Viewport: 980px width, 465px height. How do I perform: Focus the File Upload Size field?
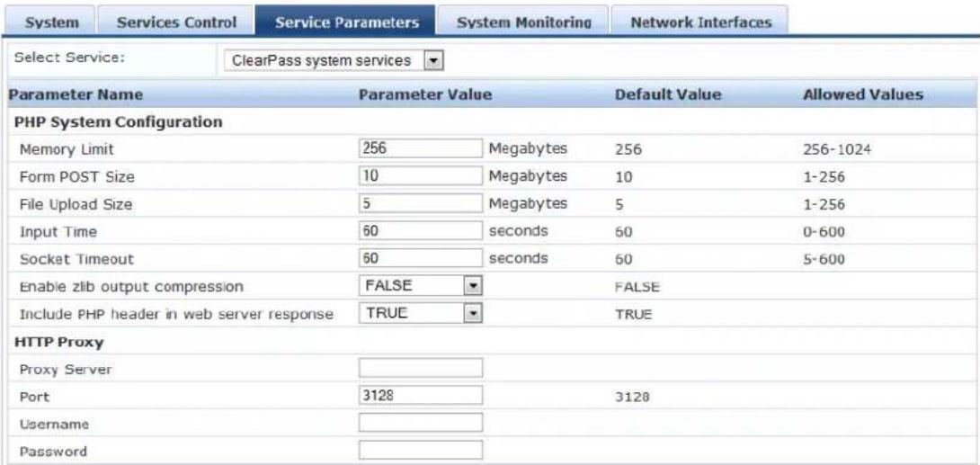click(421, 204)
